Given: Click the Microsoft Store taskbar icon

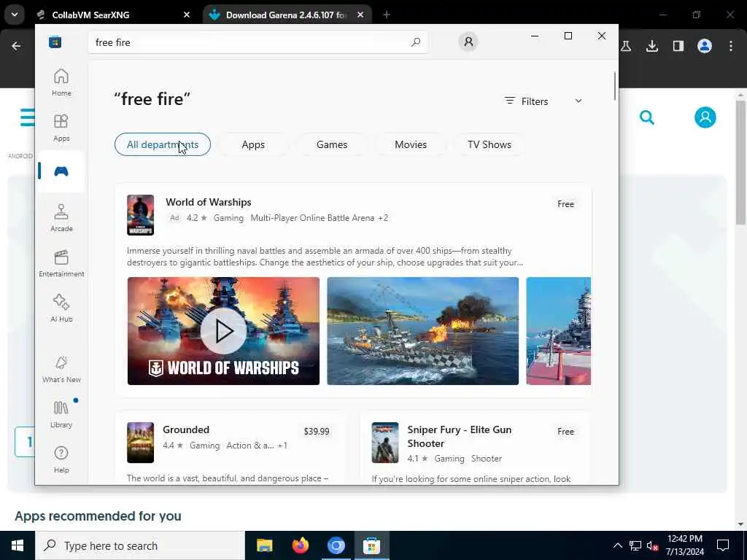Looking at the screenshot, I should pos(371,545).
